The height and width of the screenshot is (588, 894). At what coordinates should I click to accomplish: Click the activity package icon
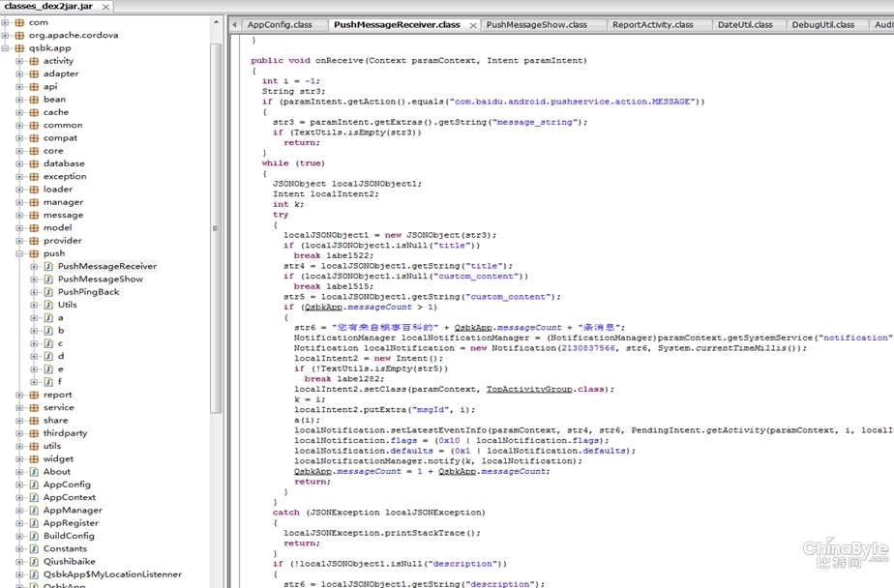[34, 61]
